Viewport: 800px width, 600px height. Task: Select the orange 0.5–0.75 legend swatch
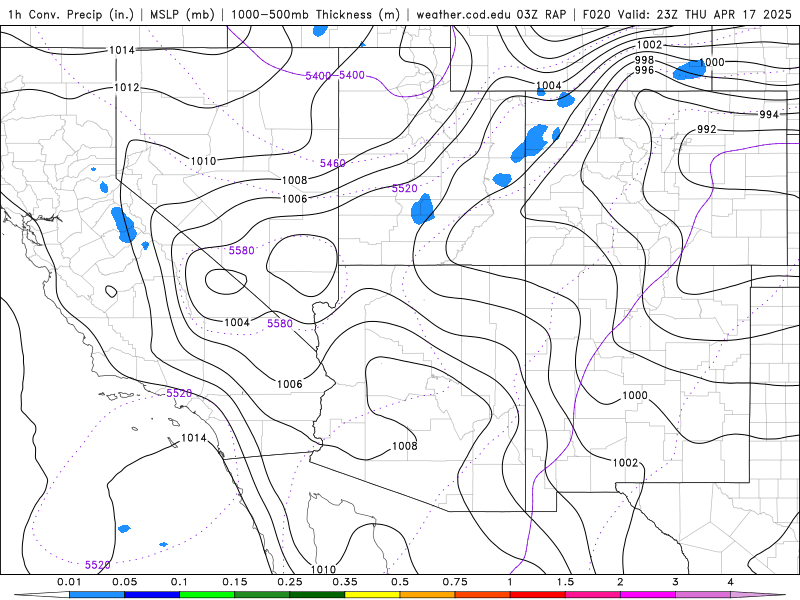click(x=428, y=595)
